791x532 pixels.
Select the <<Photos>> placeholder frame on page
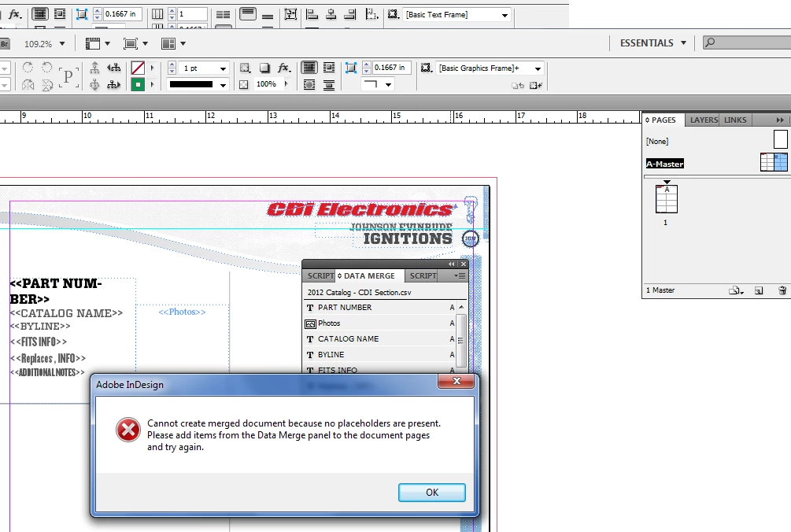click(182, 312)
